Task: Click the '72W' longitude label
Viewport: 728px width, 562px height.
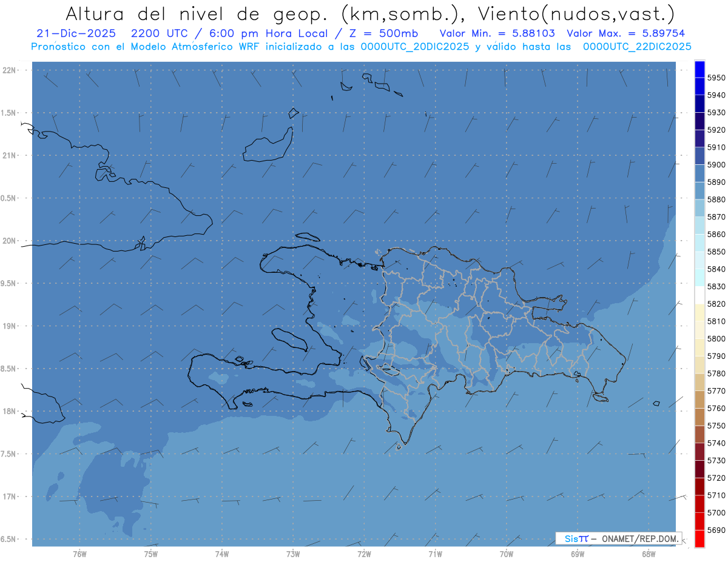Action: point(364,554)
